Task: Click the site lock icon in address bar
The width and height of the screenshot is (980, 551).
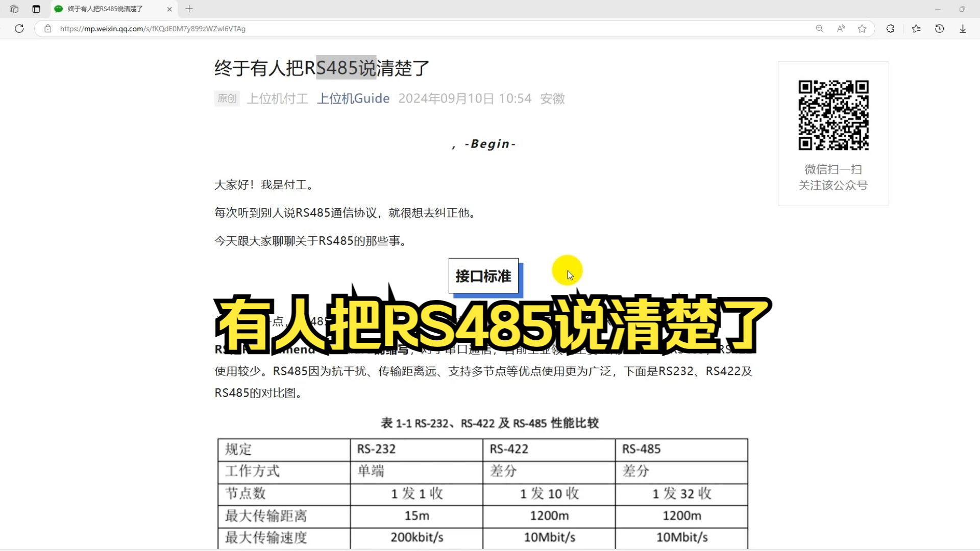Action: pyautogui.click(x=48, y=29)
